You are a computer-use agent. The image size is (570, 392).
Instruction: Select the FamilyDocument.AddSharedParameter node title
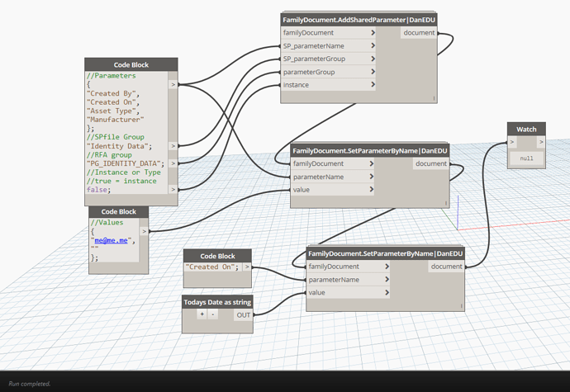click(359, 20)
